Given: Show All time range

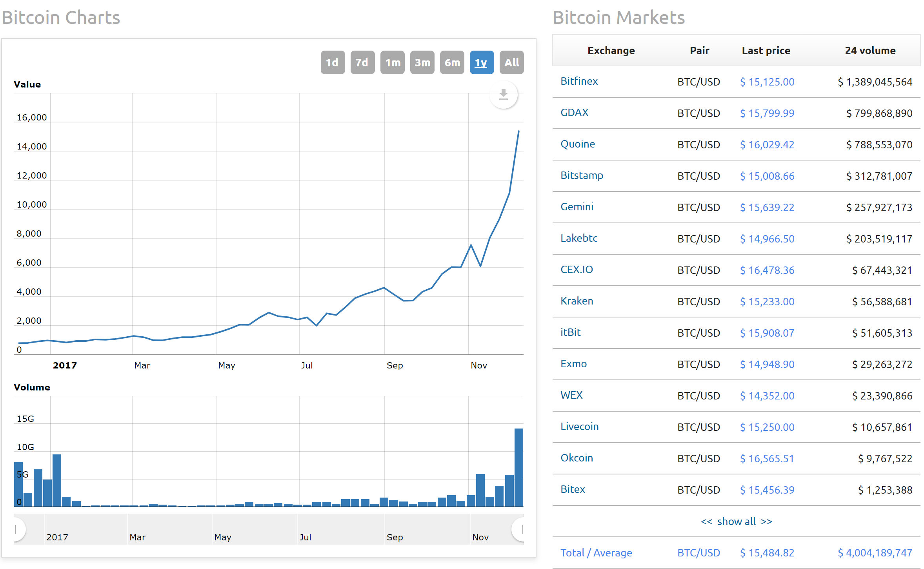Looking at the screenshot, I should (x=511, y=62).
